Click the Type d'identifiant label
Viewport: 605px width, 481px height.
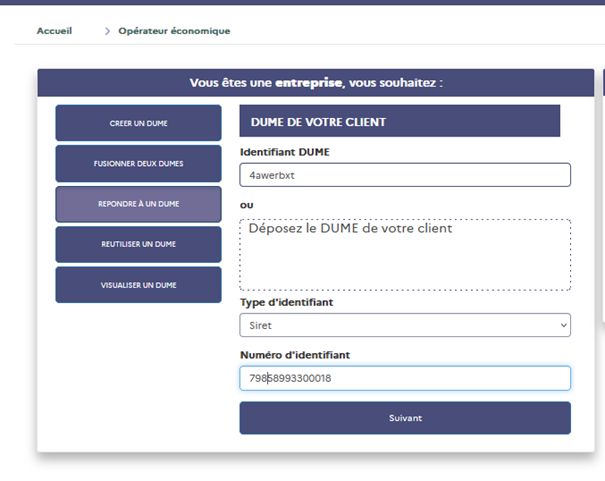pos(286,302)
